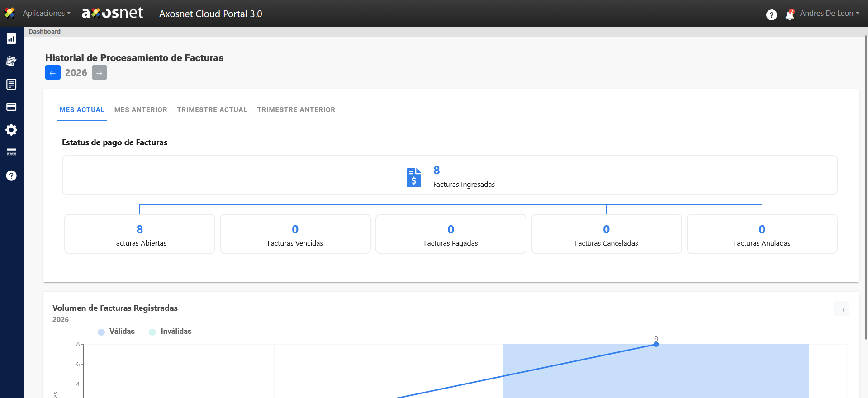The height and width of the screenshot is (398, 868).
Task: Expand the Aplicaciones dropdown menu
Action: coord(47,13)
